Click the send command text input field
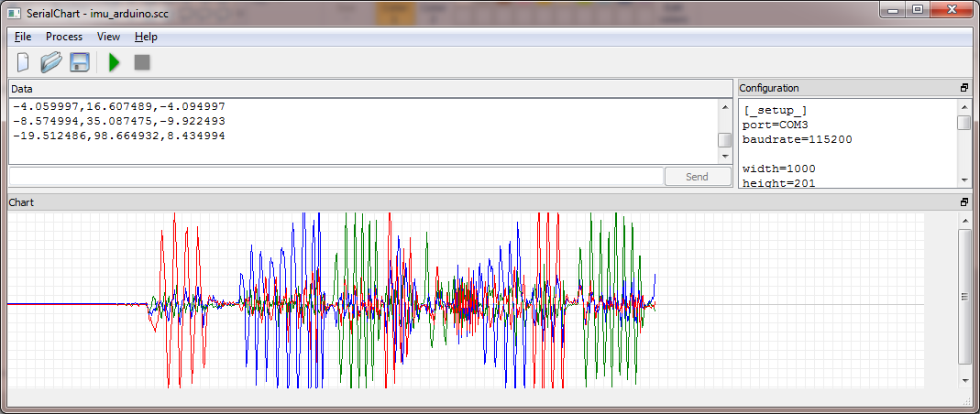980x414 pixels. pos(336,177)
